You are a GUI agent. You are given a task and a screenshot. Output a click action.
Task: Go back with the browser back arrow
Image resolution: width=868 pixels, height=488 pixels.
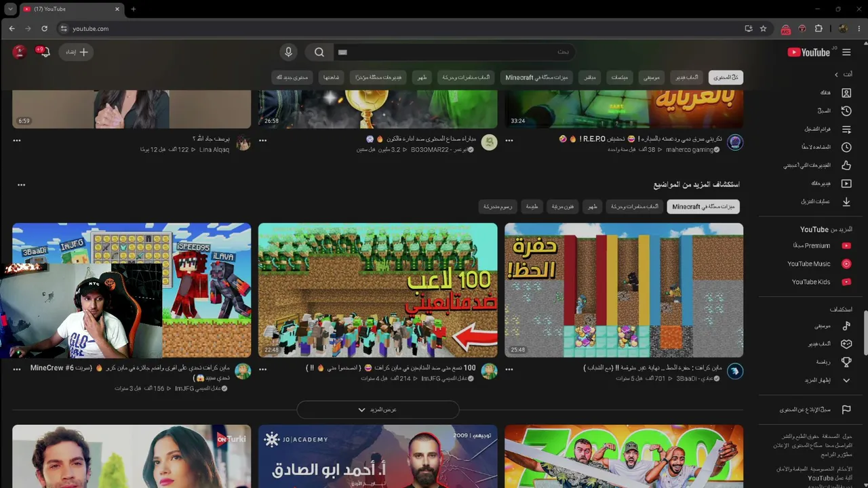click(x=12, y=28)
